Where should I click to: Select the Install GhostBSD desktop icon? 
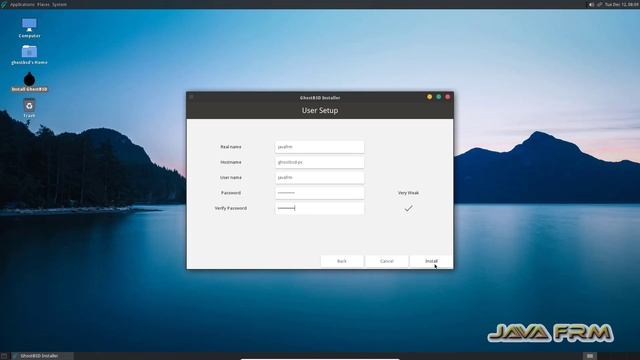coord(29,82)
